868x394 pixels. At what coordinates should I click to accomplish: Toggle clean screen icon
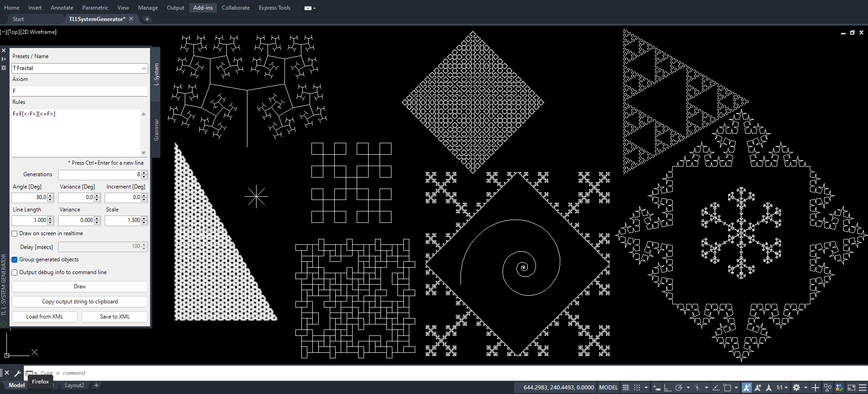851,387
